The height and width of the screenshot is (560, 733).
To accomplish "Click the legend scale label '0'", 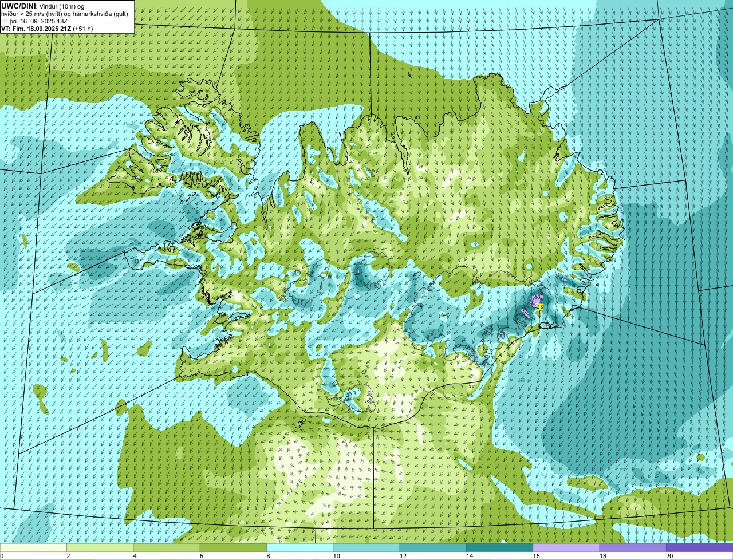I will (2, 556).
